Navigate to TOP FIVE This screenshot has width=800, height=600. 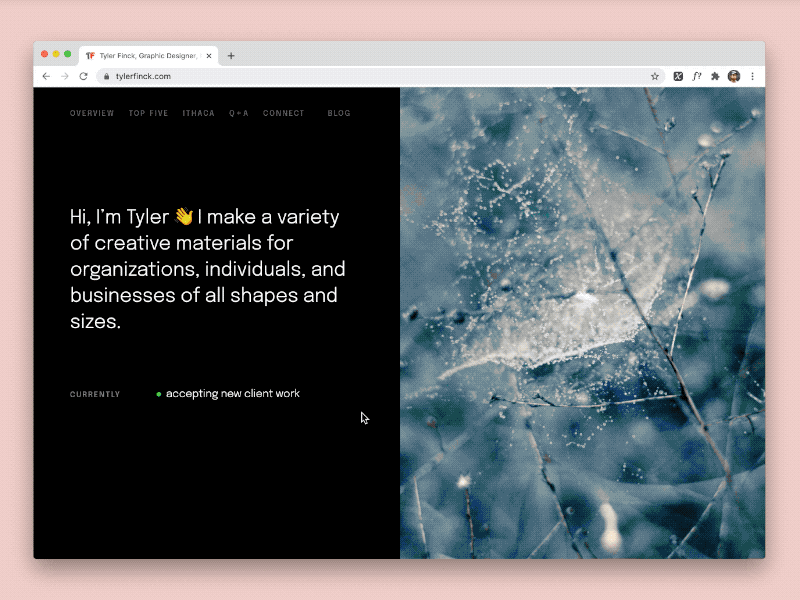(148, 113)
